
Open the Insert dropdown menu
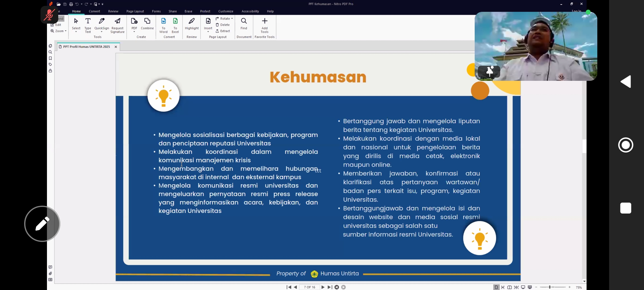[x=208, y=32]
